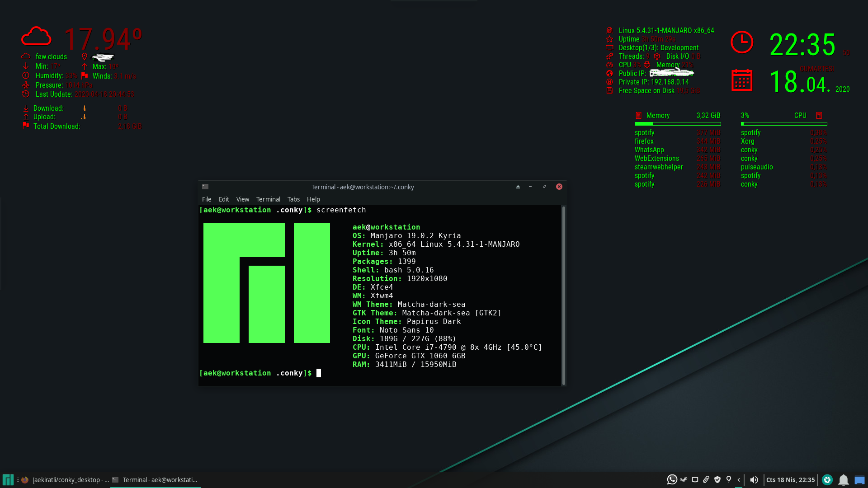This screenshot has width=868, height=488.
Task: Open the panel clock calendar dropdown
Action: [790, 480]
